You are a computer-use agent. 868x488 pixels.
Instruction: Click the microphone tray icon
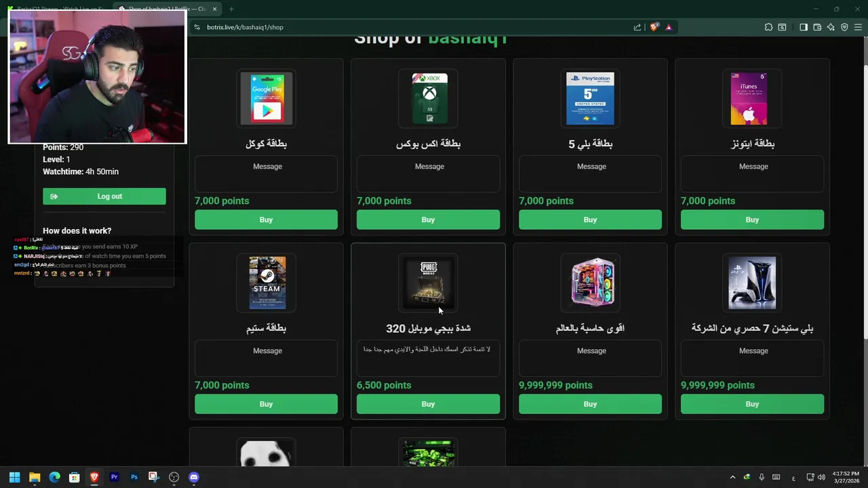[x=762, y=477]
